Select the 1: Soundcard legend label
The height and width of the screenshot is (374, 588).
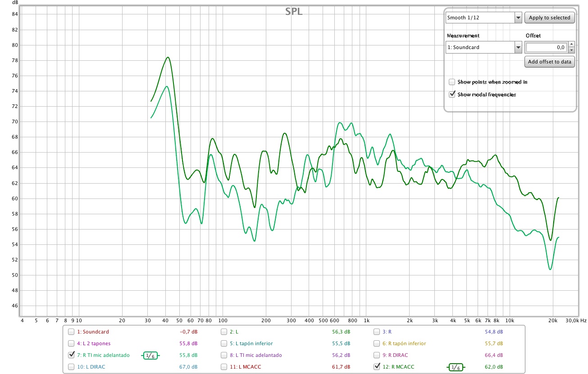click(93, 332)
